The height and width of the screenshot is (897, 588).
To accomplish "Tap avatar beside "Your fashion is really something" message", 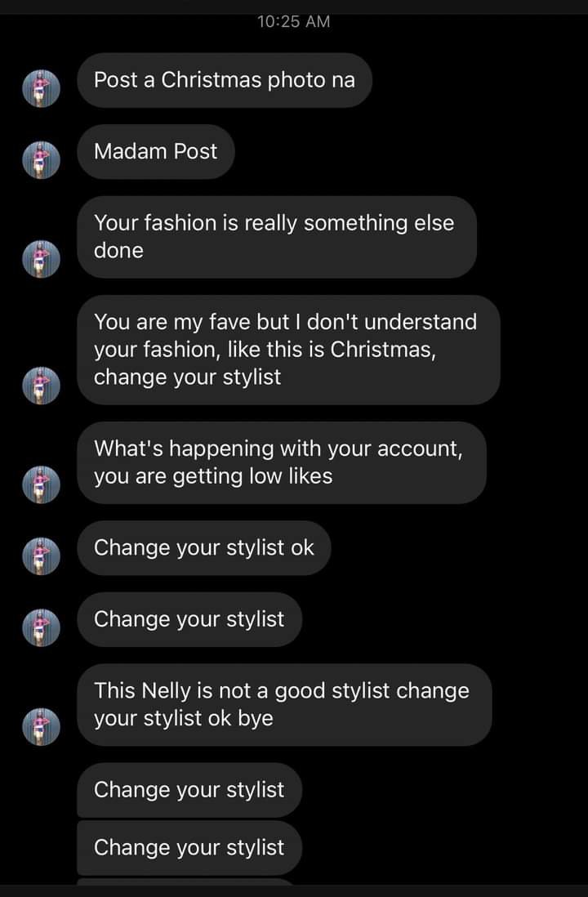I will (x=41, y=258).
